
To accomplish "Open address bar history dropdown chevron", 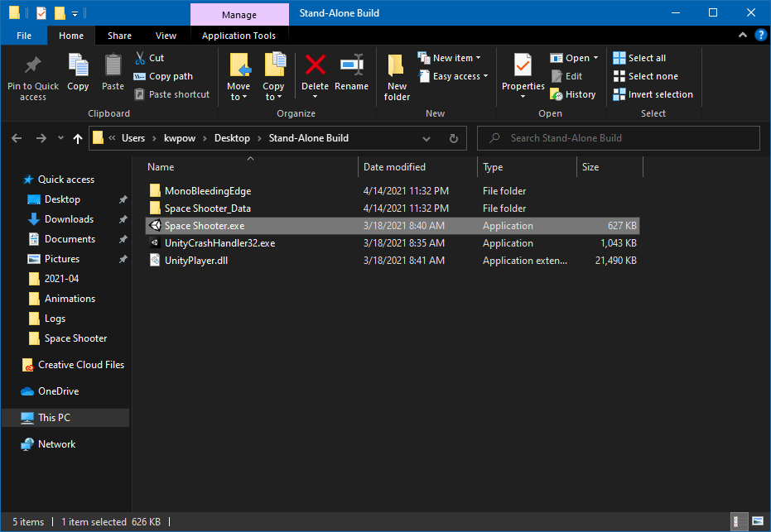I will click(426, 138).
